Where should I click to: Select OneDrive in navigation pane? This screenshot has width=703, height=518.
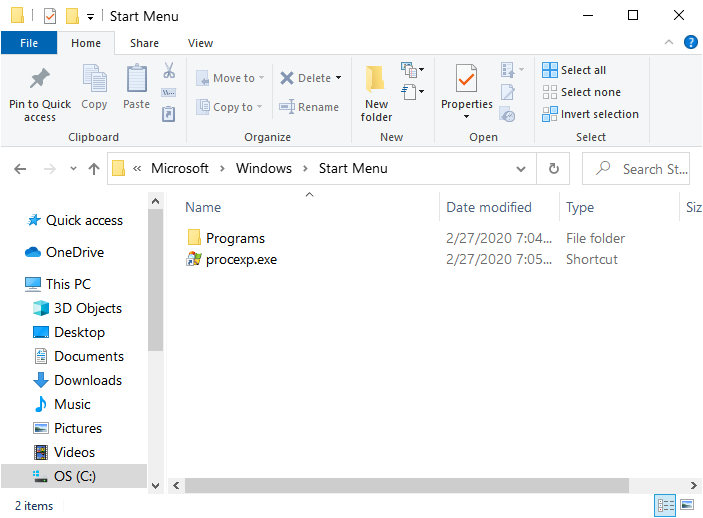[x=64, y=252]
